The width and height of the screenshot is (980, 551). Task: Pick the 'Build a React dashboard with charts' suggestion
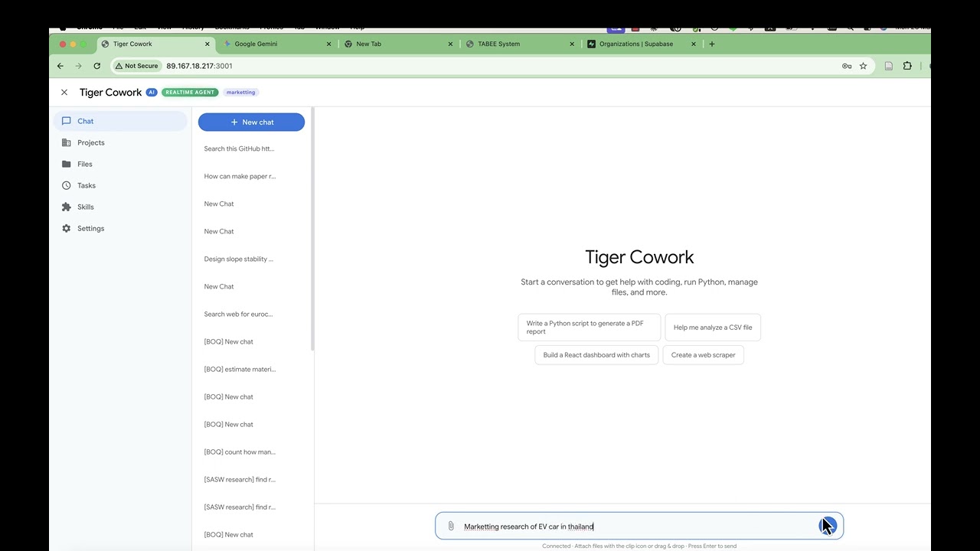596,355
